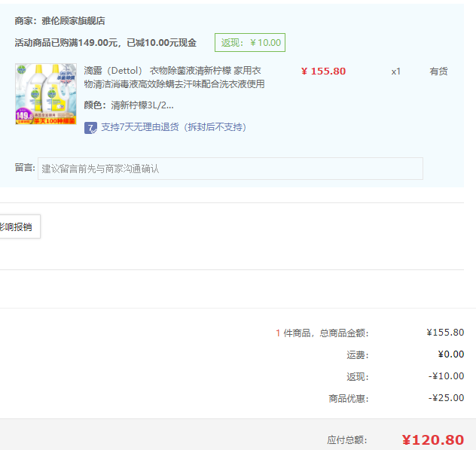Screen dimensions: 476x450
Task: Click the total goods amount ¥155.80
Action: tap(445, 333)
